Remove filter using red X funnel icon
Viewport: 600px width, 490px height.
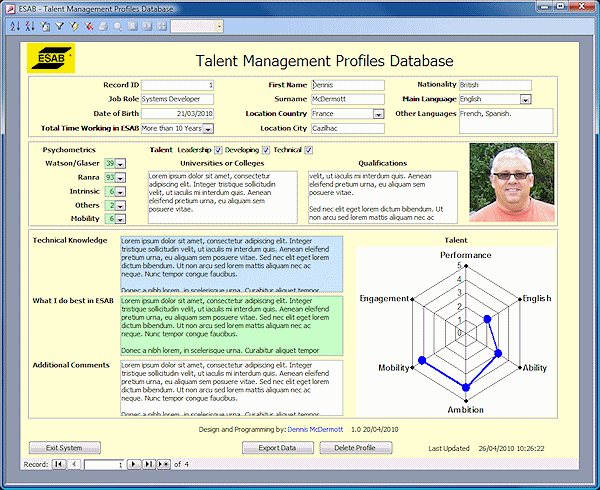pyautogui.click(x=89, y=26)
